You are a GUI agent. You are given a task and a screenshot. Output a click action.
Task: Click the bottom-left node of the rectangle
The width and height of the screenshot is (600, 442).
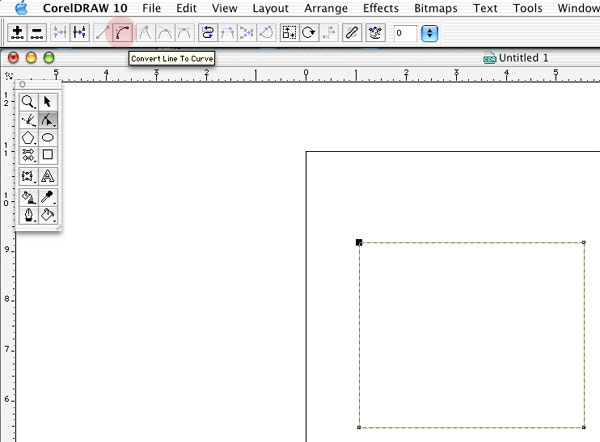coord(359,427)
